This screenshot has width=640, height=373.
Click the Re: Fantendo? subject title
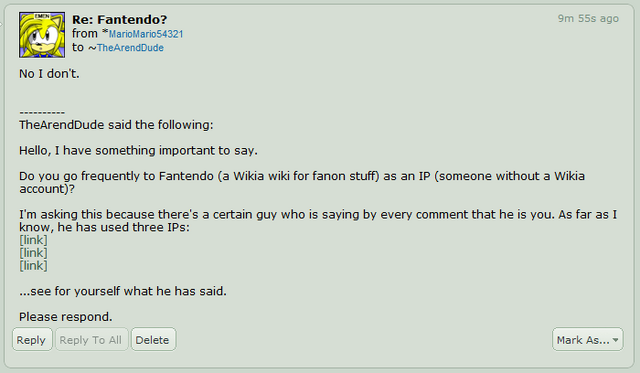(120, 20)
